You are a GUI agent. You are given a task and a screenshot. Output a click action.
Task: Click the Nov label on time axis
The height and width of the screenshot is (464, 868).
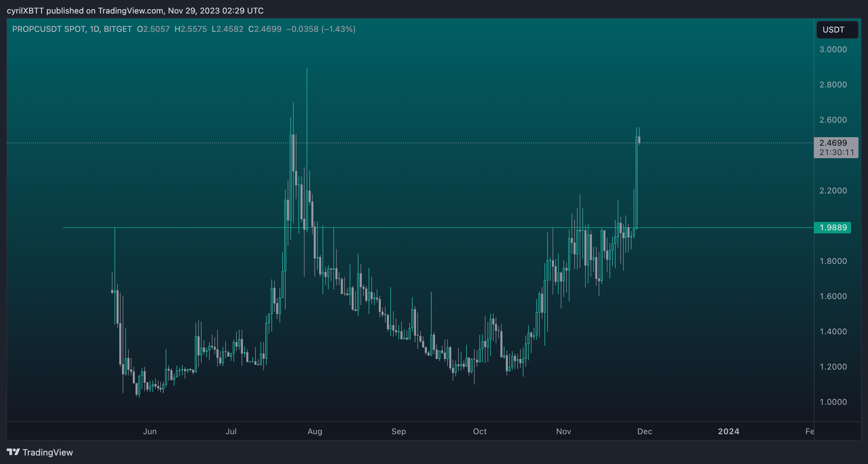[563, 431]
